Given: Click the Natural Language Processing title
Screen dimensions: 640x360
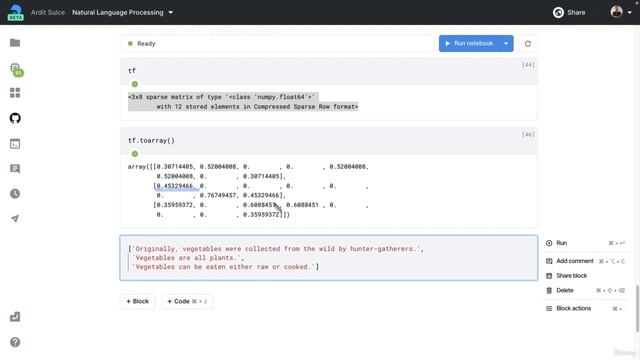Looking at the screenshot, I should click(x=118, y=13).
